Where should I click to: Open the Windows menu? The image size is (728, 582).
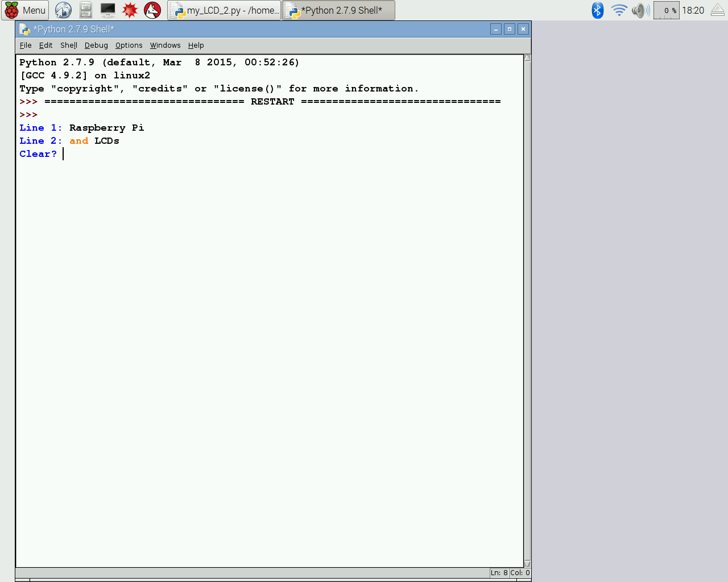tap(165, 45)
